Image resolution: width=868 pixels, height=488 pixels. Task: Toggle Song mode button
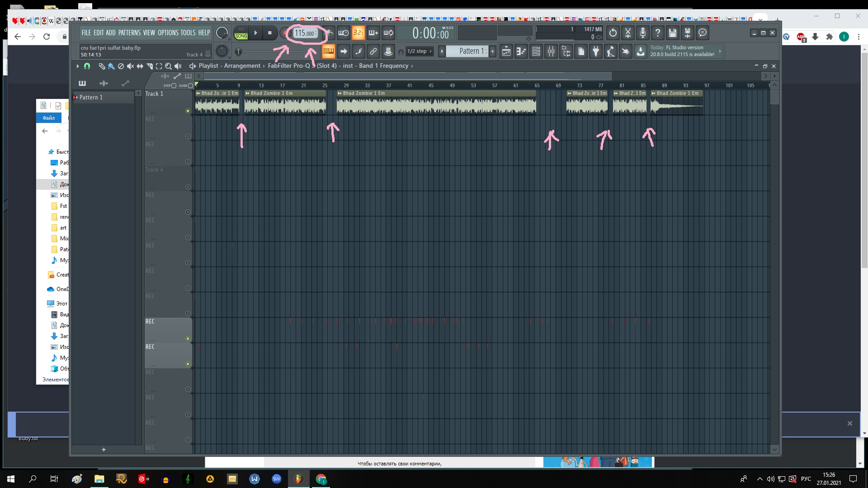pos(241,36)
